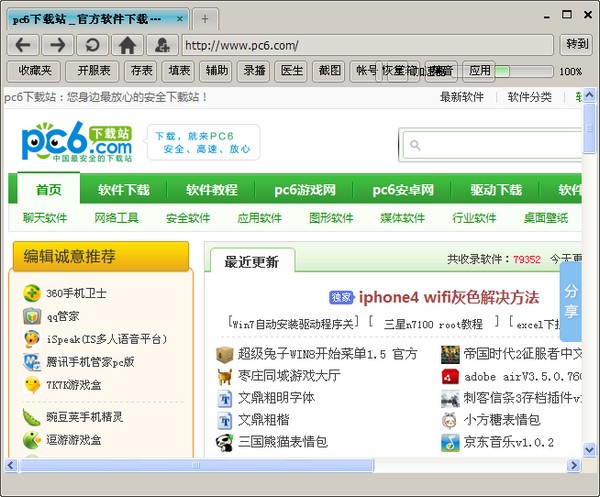Click the 最新软件 top link

coord(461,97)
